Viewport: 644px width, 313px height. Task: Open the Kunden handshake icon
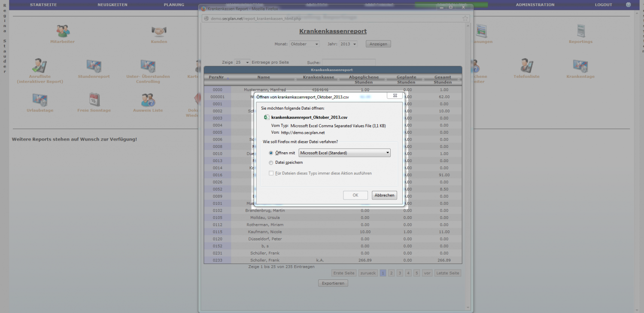pyautogui.click(x=159, y=31)
